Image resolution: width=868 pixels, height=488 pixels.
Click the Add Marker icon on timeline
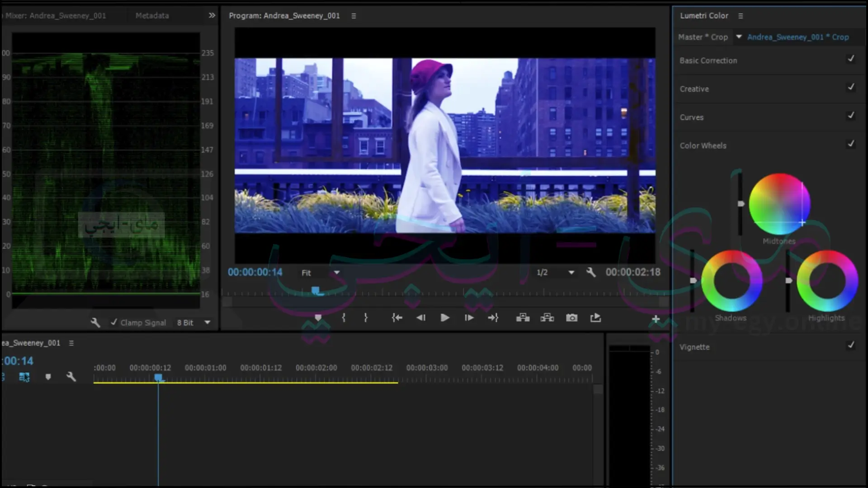click(x=318, y=318)
